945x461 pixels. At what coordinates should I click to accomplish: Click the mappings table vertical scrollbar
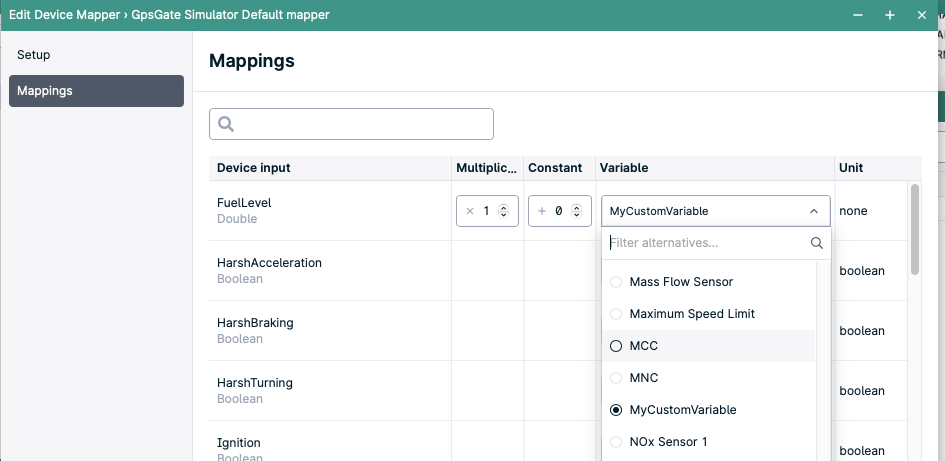[x=915, y=230]
